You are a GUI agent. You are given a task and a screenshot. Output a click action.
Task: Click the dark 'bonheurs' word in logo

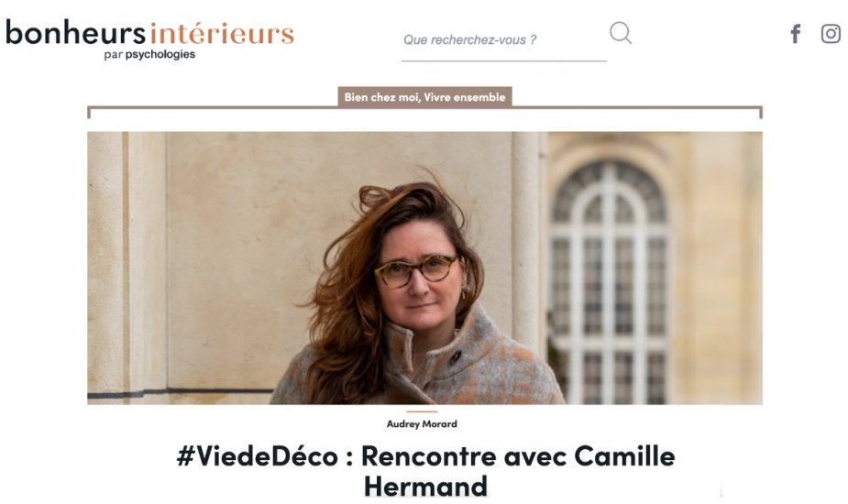76,32
